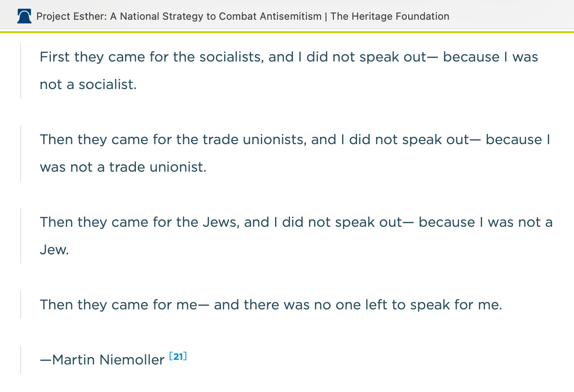Click the standalone word "Jew."
This screenshot has width=574, height=392.
[54, 250]
